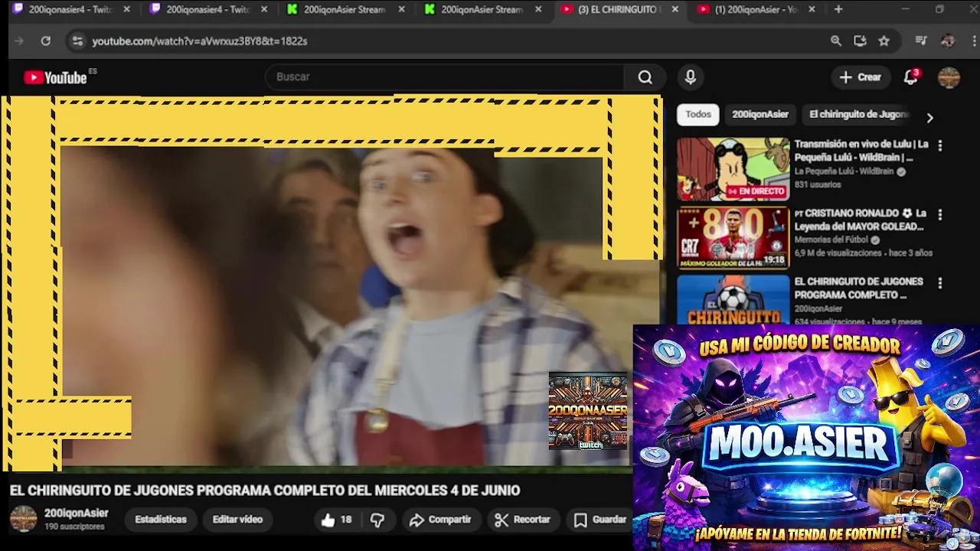The height and width of the screenshot is (551, 980).
Task: Open 200iqonAsier channel name link
Action: point(77,514)
